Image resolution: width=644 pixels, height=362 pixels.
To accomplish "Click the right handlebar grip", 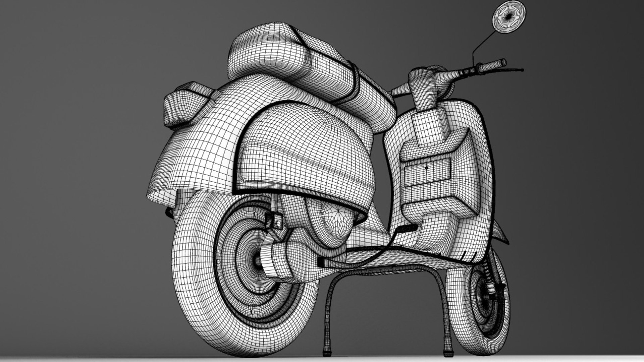I will (492, 66).
